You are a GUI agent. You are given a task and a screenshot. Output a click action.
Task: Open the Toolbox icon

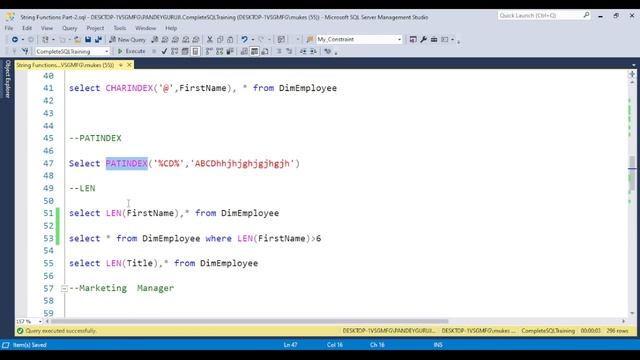coord(434,40)
